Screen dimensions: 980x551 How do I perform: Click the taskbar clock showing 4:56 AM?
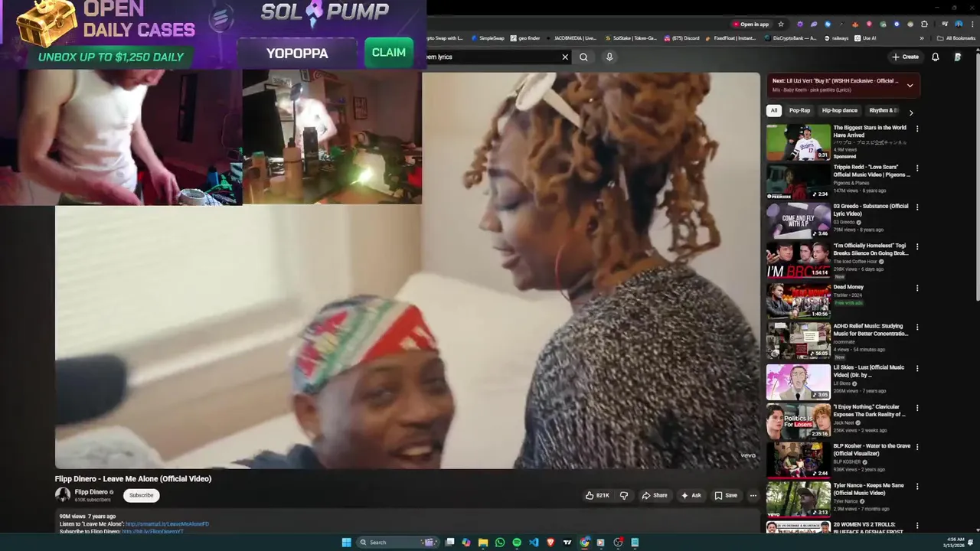click(955, 542)
